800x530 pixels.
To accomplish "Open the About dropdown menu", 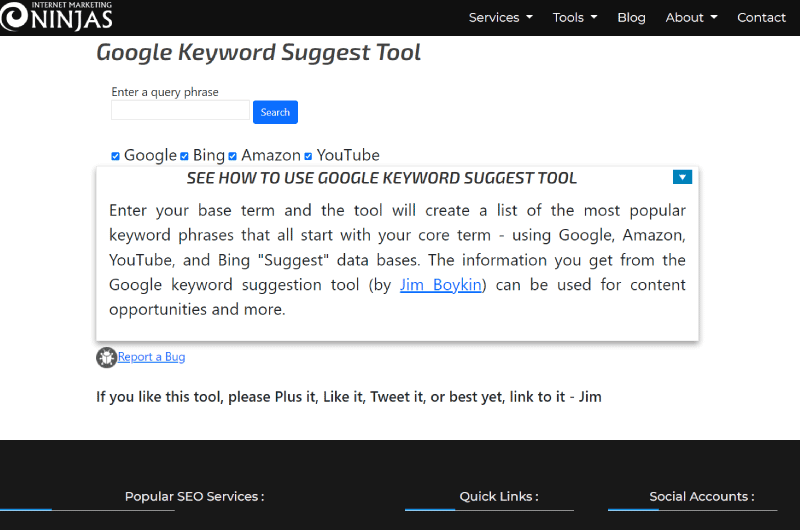I will 691,17.
